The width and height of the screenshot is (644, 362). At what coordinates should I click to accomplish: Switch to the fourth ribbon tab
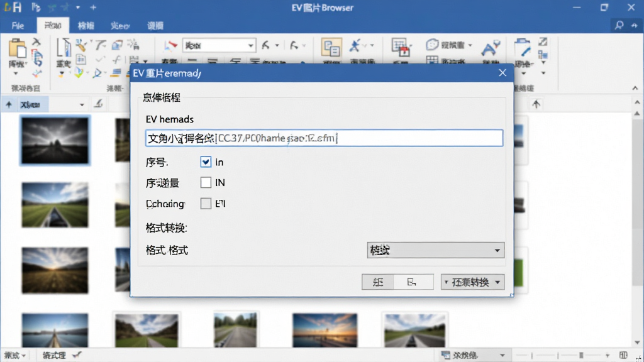120,26
